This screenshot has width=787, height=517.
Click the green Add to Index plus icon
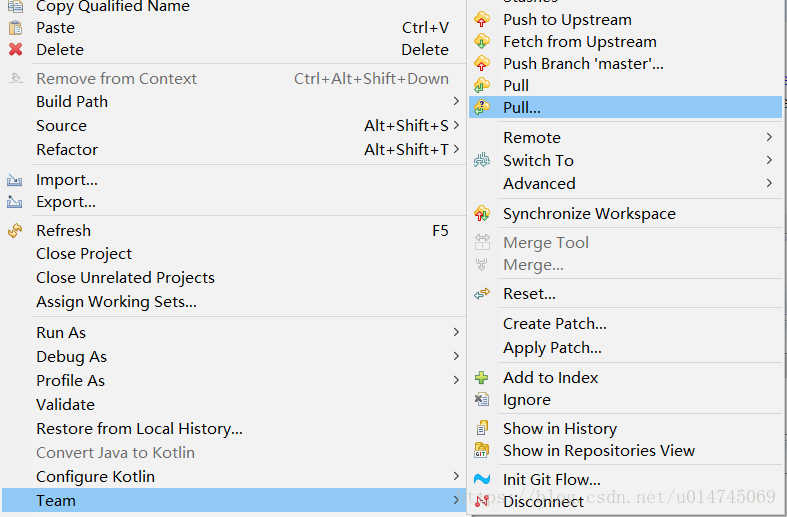pos(482,377)
